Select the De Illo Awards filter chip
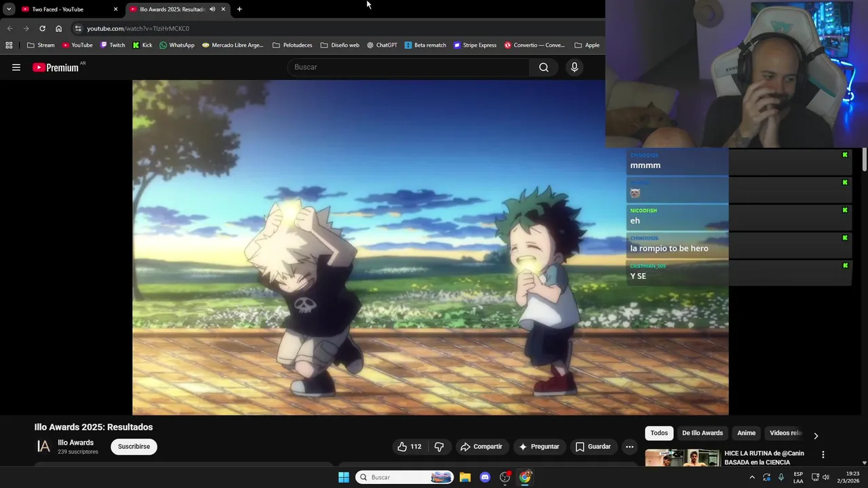This screenshot has width=868, height=488. [703, 433]
